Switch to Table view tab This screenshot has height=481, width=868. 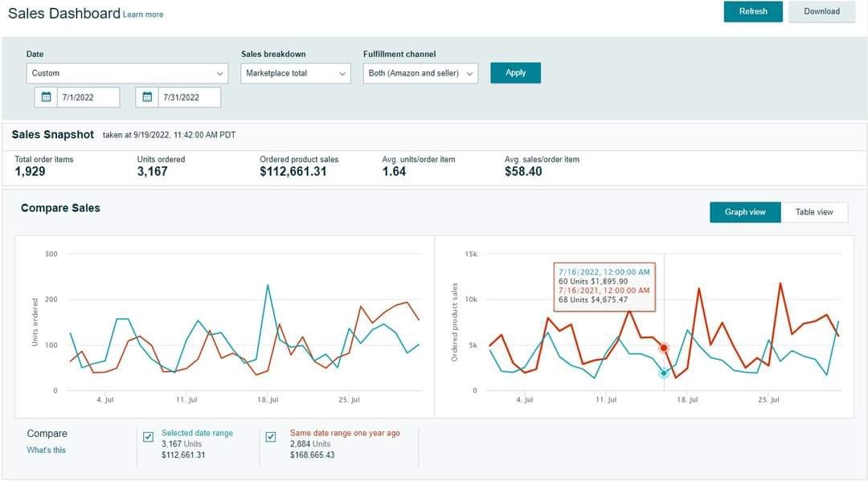coord(814,212)
